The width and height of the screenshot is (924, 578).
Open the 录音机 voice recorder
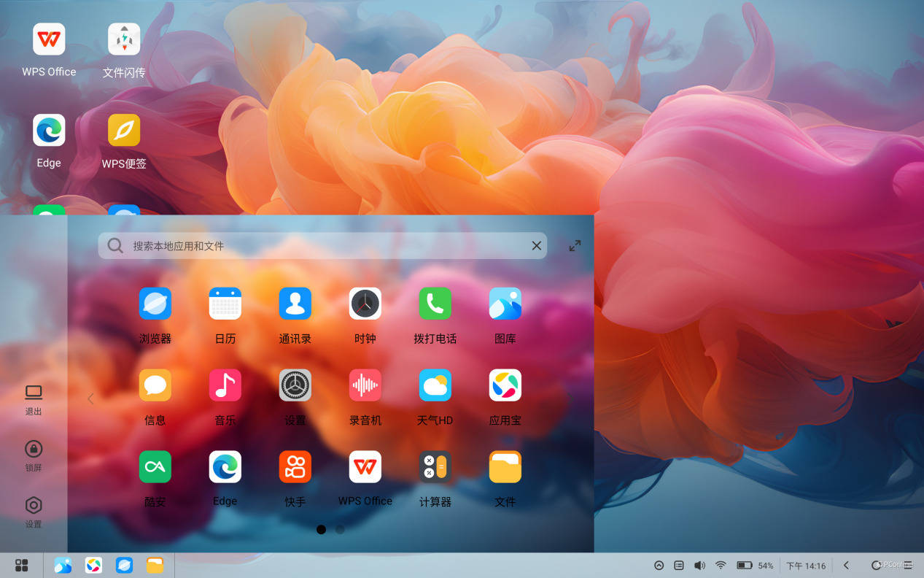[x=365, y=385]
